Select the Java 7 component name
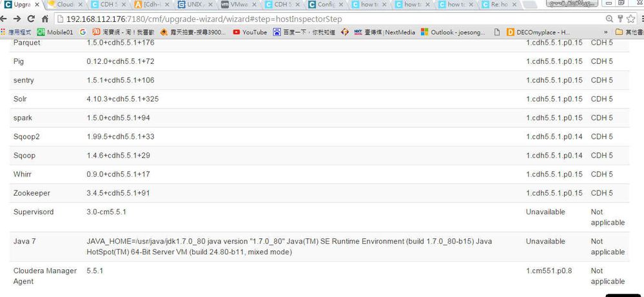Screen dimensions: 644x297 24,241
